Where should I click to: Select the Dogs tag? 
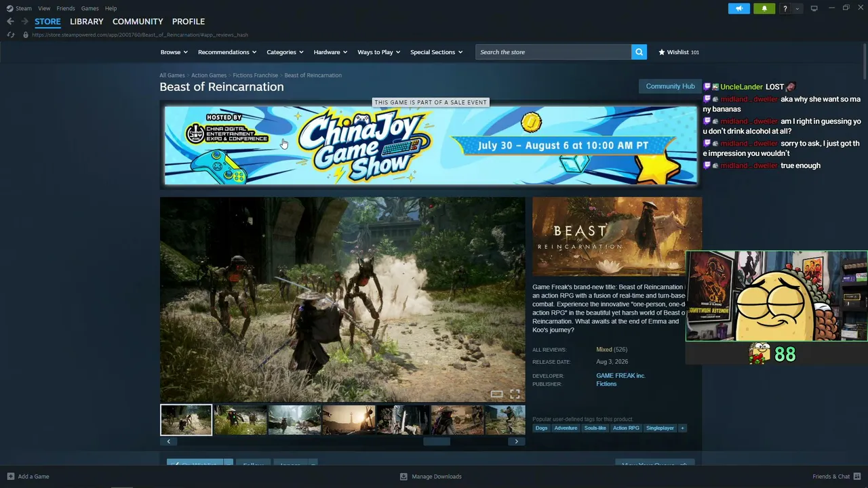[541, 428]
